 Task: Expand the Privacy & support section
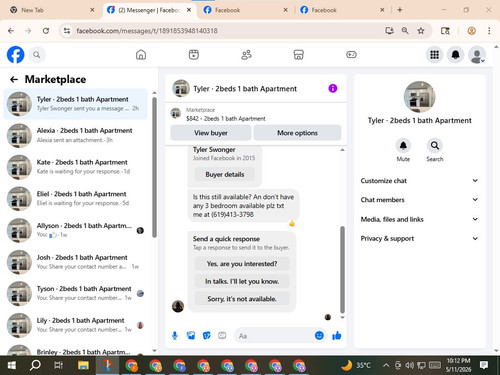pos(419,239)
